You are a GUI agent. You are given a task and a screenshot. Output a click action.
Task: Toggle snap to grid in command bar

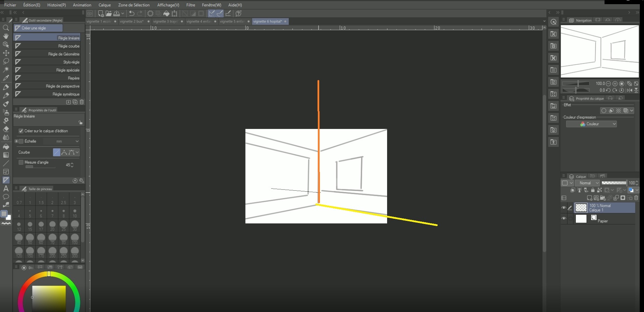click(228, 14)
